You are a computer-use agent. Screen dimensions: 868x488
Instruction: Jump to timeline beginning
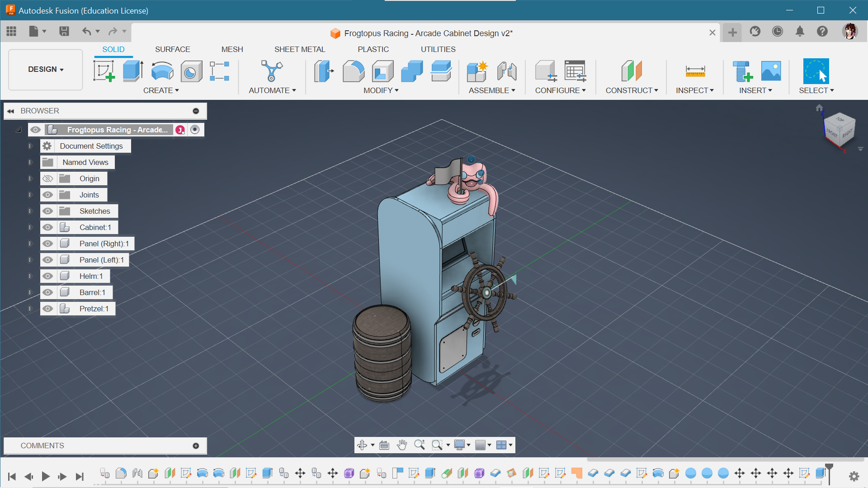click(12, 476)
